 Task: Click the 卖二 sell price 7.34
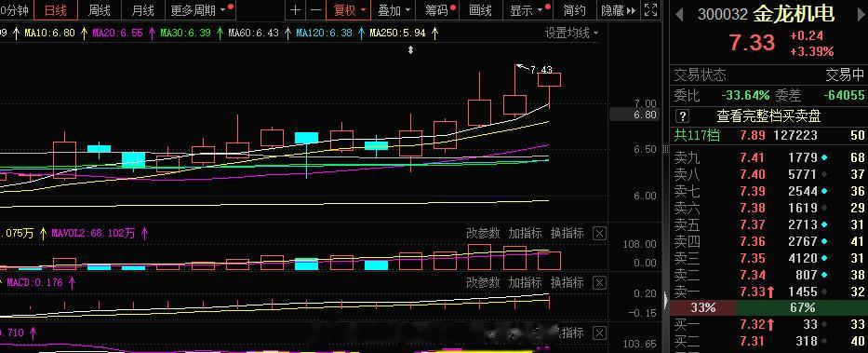753,275
